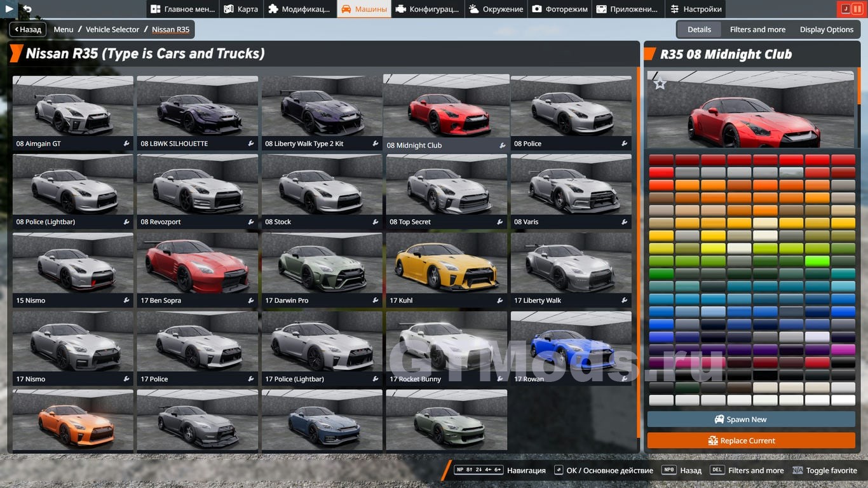Open configure wrench on 08 Stock tile

376,222
